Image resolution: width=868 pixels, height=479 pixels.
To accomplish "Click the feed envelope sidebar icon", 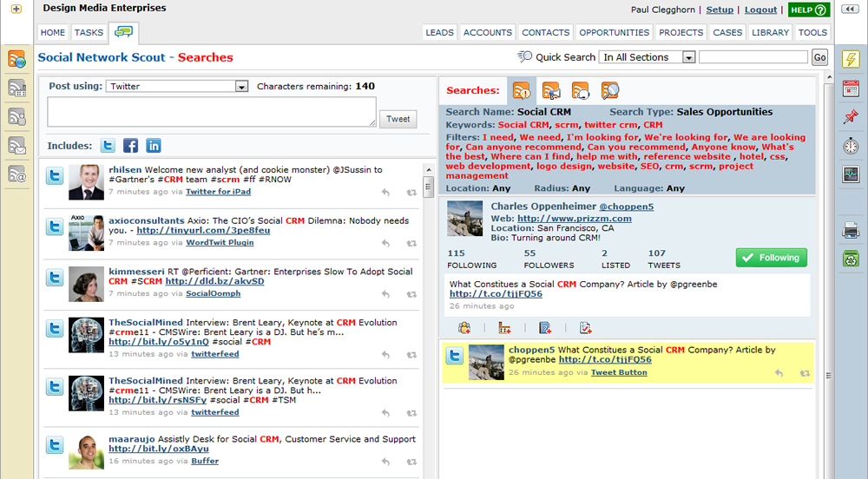I will (16, 146).
